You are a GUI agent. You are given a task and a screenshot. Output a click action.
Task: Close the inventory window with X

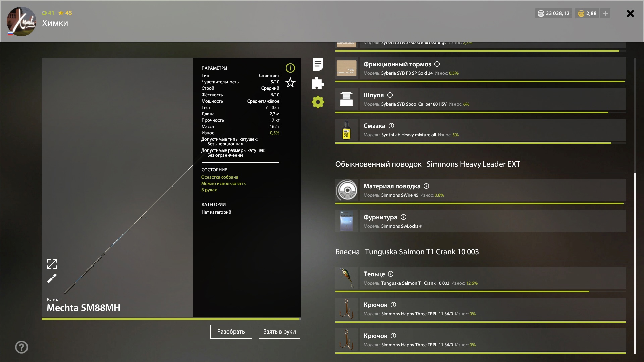coord(630,13)
